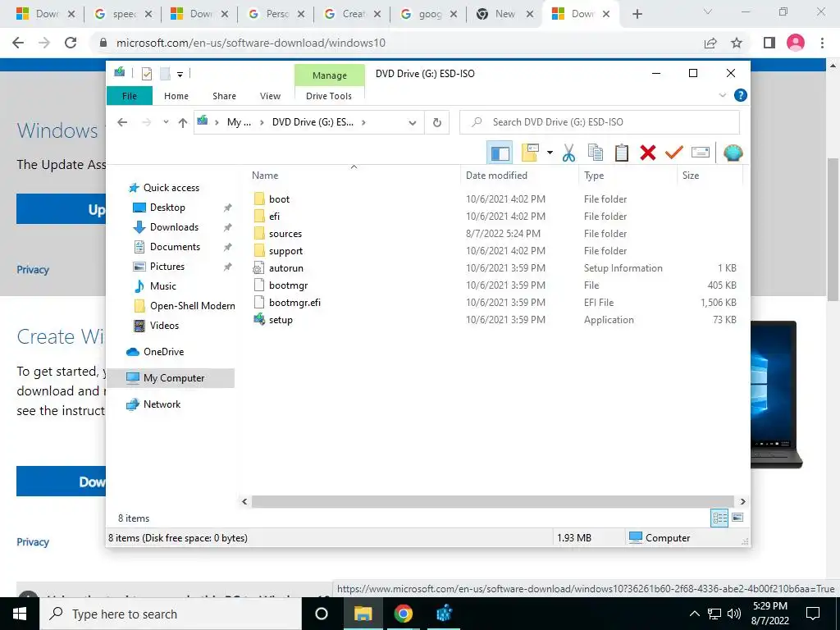Open the View ribbon tab

(x=270, y=96)
